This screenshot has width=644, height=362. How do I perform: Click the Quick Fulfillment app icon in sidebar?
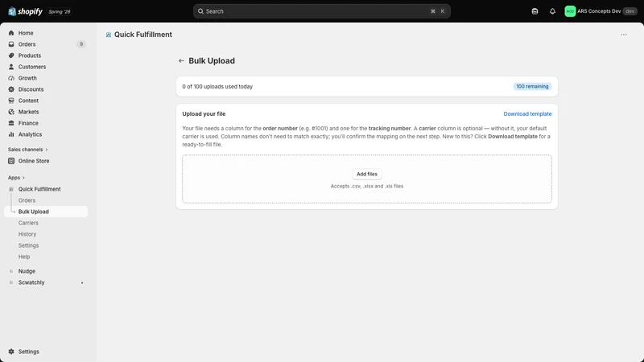pos(11,189)
